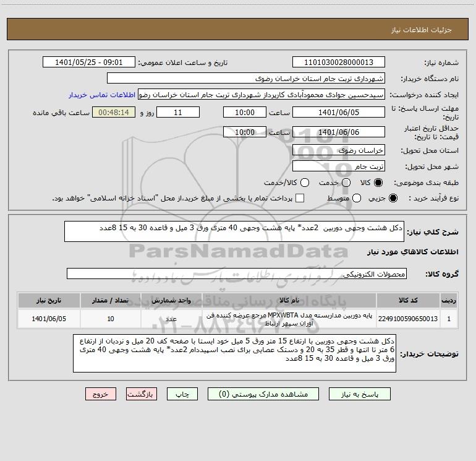Click the row number cell 1
The height and width of the screenshot is (461, 476).
point(449,319)
